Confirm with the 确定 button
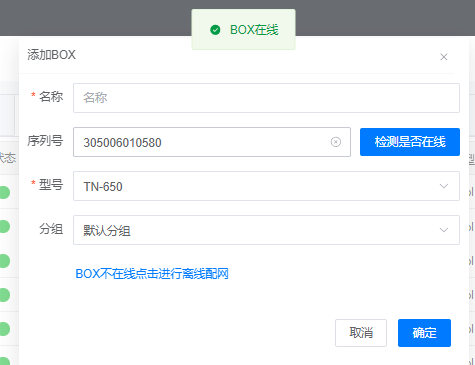This screenshot has width=475, height=365. point(424,333)
